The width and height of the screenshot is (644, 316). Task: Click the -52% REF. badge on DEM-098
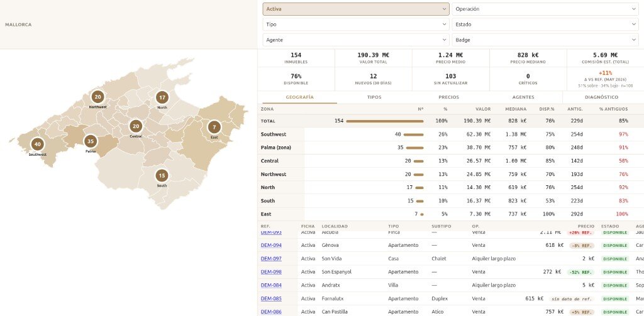(580, 272)
